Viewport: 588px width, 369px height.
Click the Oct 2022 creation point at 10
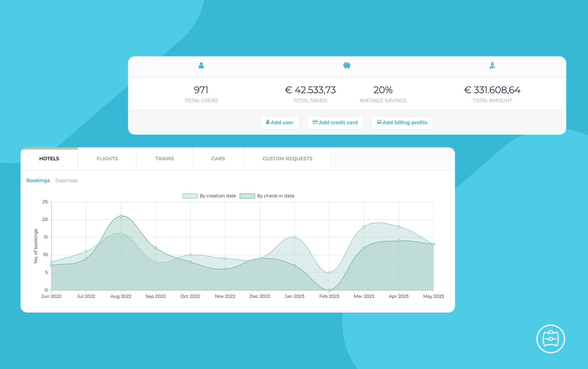pos(190,255)
